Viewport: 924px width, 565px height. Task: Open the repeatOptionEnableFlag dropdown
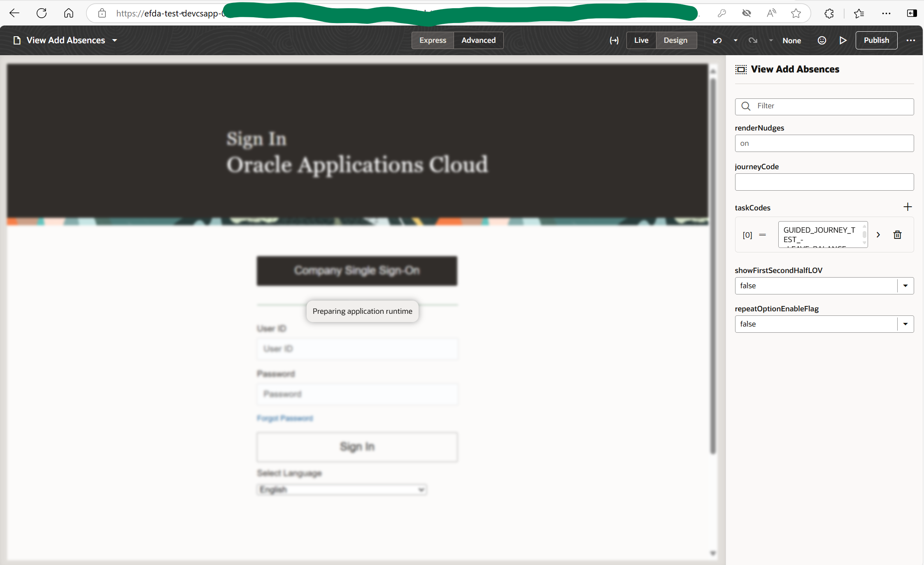(x=905, y=324)
